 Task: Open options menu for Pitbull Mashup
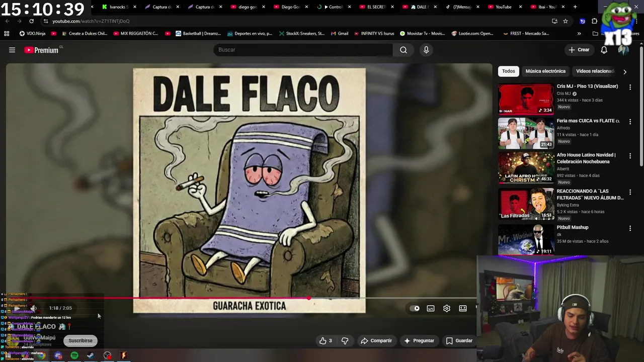[x=630, y=228]
